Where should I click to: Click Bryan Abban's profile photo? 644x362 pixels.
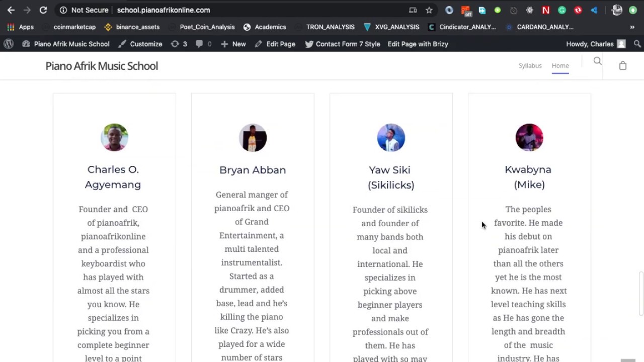[x=253, y=137]
